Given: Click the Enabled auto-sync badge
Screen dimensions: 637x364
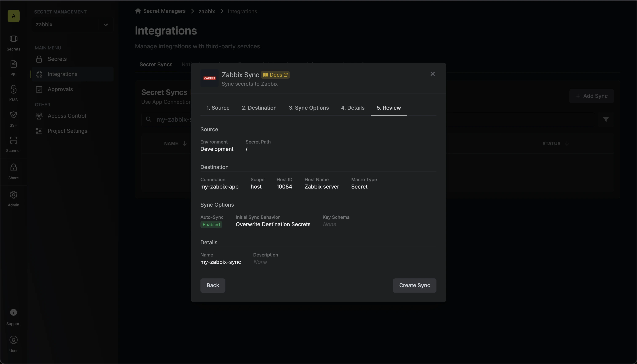Looking at the screenshot, I should tap(211, 225).
